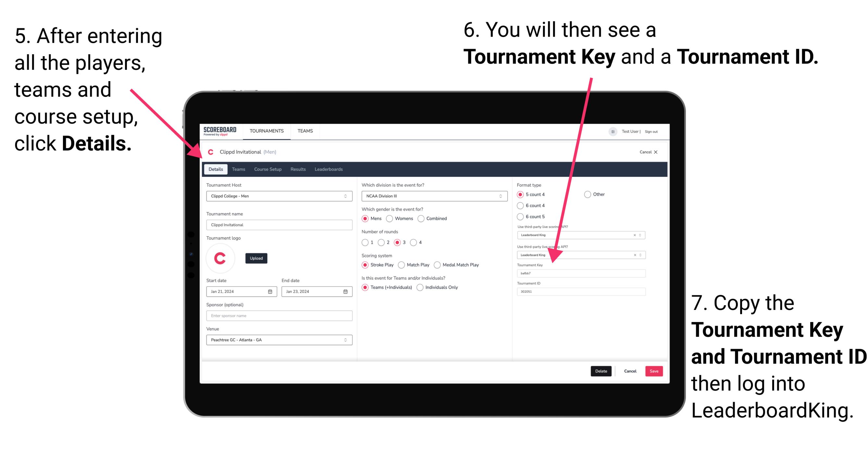Click the TOURNAMENTS menu item
This screenshot has width=868, height=467.
[x=267, y=130]
